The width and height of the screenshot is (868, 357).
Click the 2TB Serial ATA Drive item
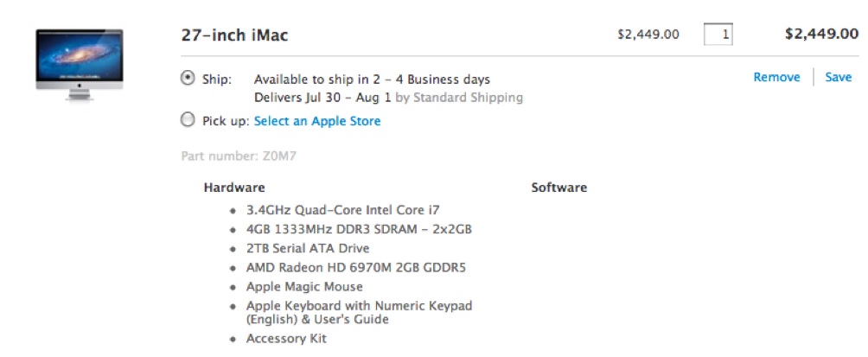tap(308, 248)
